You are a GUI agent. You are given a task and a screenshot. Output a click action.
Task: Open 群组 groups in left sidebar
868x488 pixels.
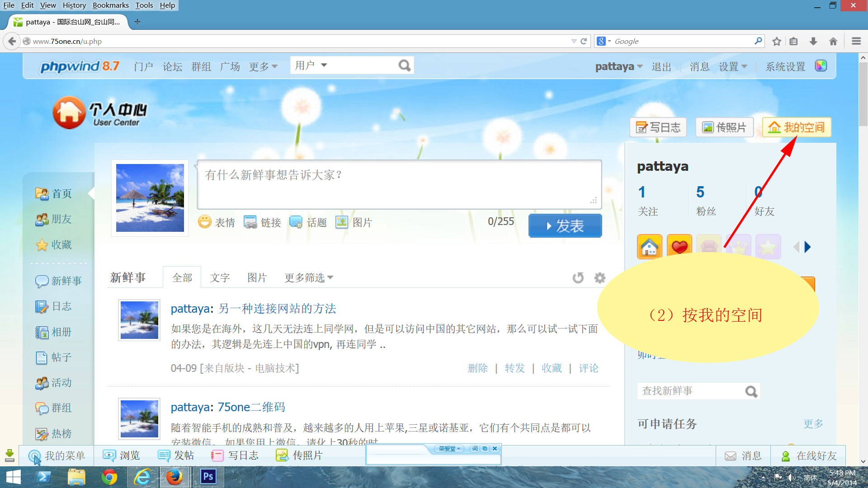pos(53,408)
